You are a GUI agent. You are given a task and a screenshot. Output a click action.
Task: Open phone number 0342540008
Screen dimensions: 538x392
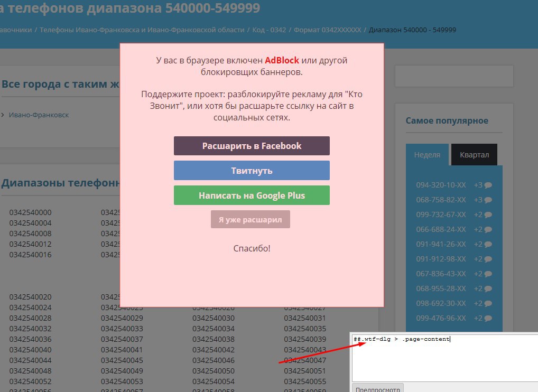coord(30,234)
